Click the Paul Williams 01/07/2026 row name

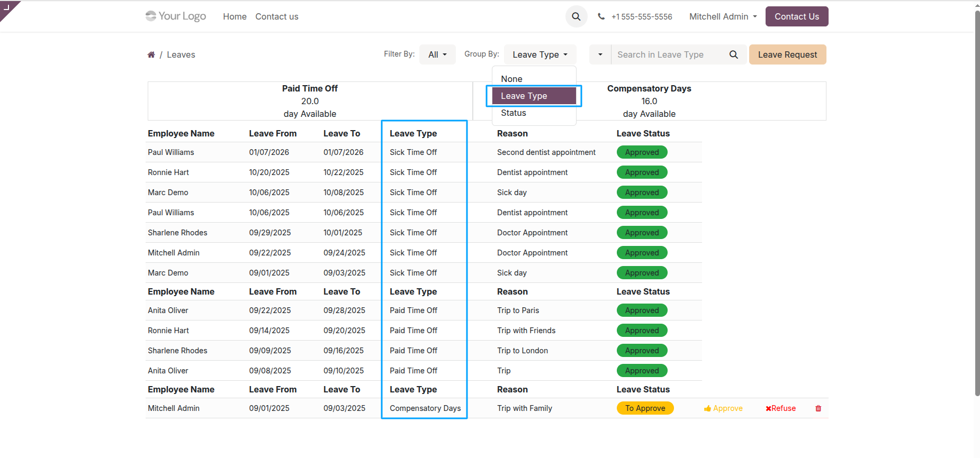171,152
